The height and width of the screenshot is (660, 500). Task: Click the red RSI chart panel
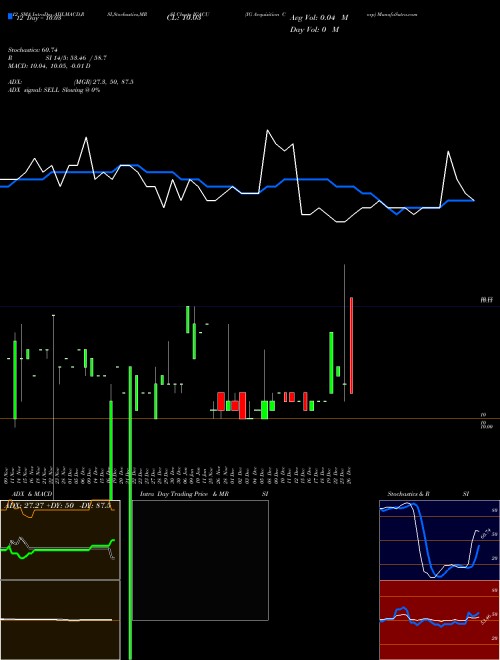click(439, 620)
